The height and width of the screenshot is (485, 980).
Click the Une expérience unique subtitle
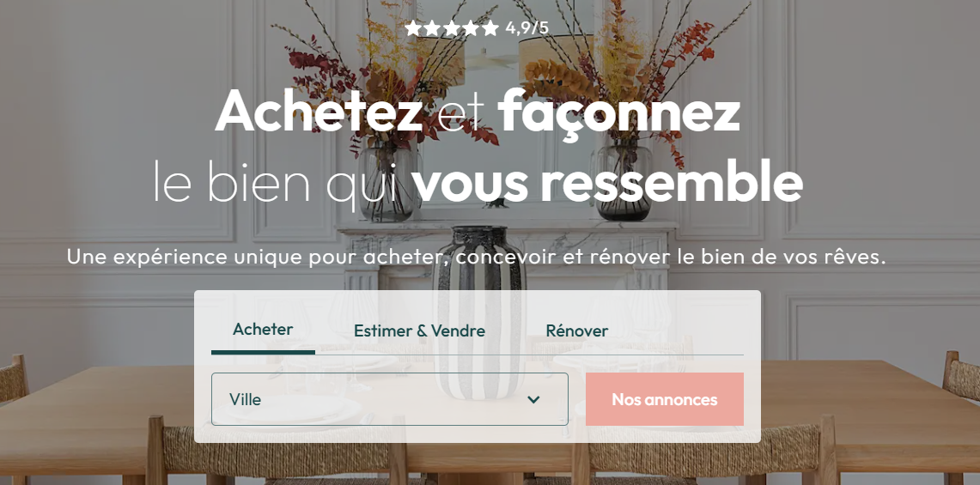pos(476,257)
